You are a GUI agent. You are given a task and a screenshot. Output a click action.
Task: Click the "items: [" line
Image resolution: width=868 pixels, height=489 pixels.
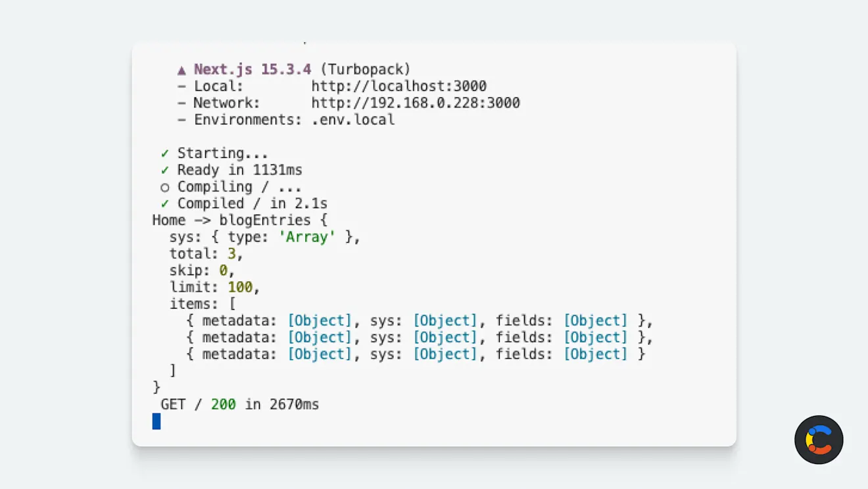click(x=203, y=304)
